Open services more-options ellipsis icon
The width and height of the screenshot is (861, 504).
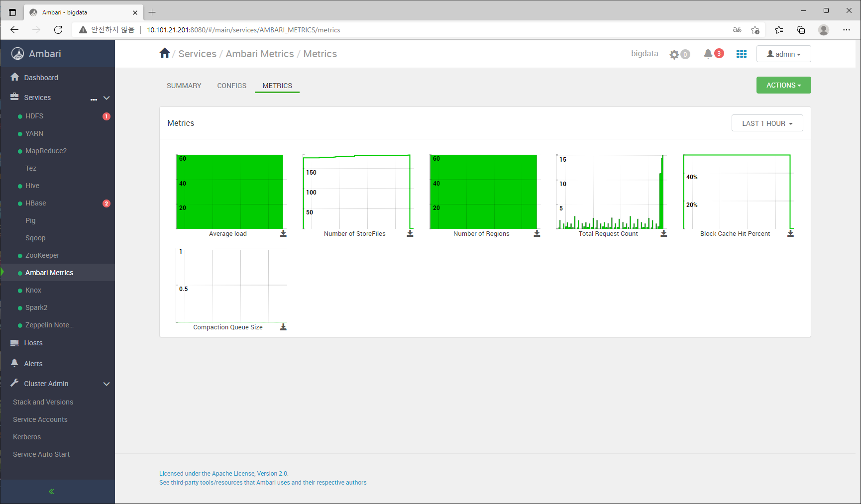click(94, 99)
